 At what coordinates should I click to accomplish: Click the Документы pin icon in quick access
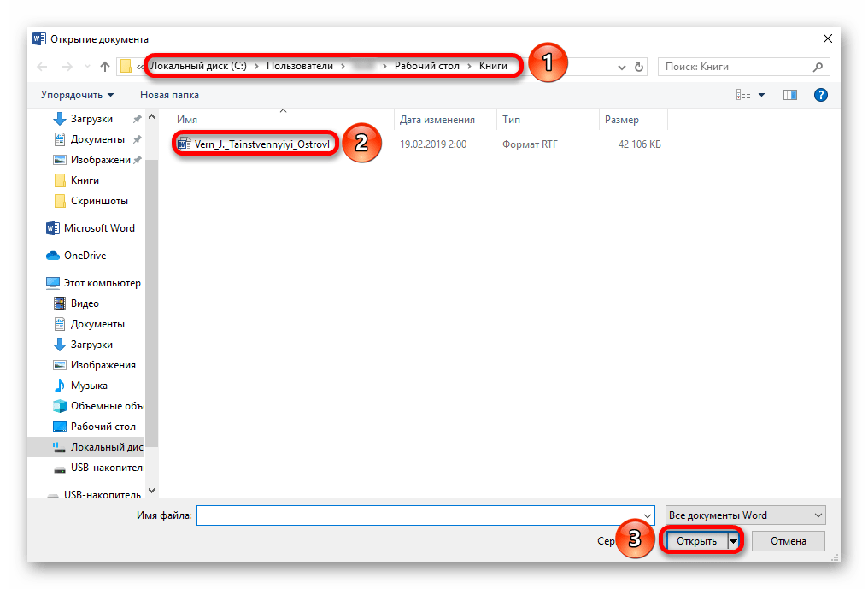137,139
